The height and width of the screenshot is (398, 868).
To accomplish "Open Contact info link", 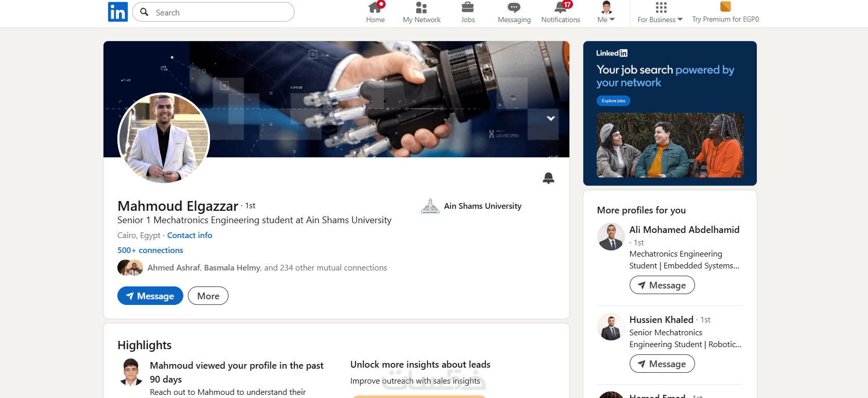I will (189, 235).
